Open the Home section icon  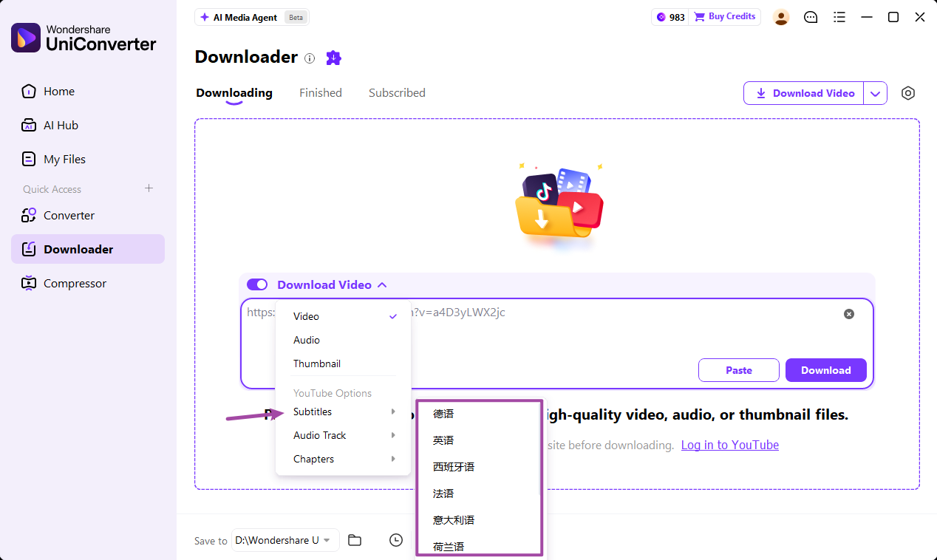[x=29, y=92]
